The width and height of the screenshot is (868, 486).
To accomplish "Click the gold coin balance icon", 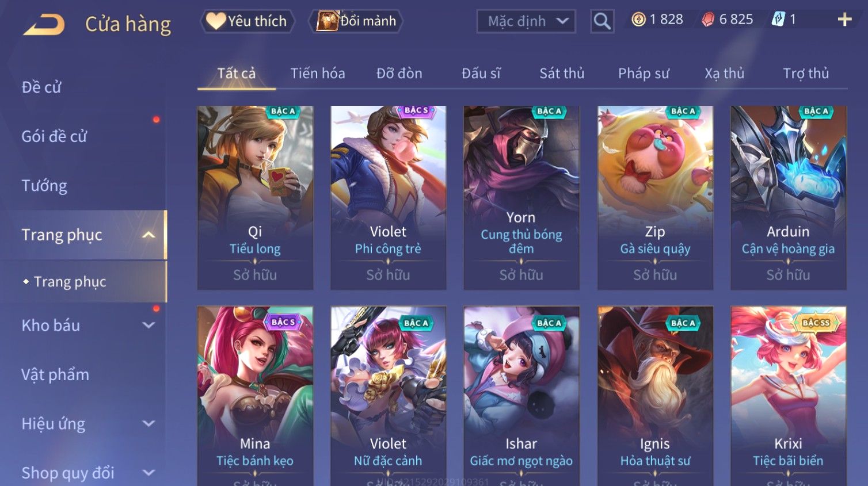I will pyautogui.click(x=638, y=20).
